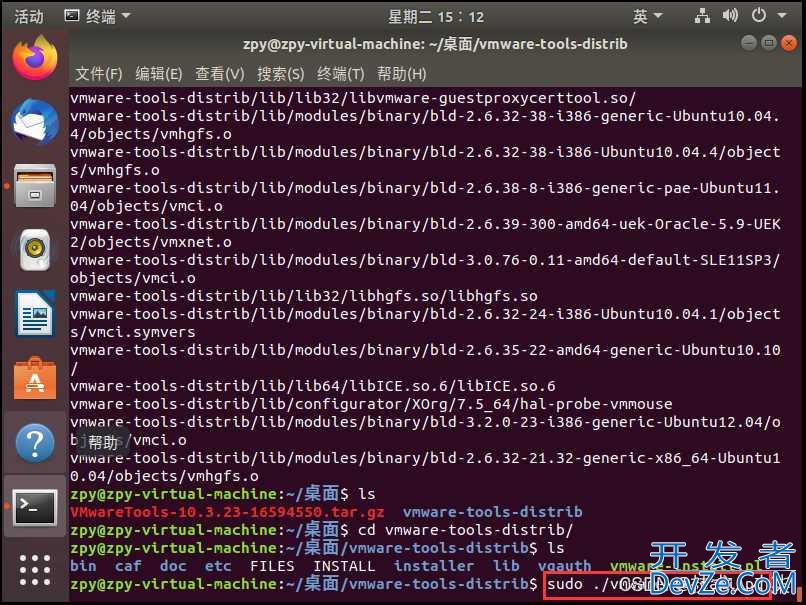Maximize the terminal window

pyautogui.click(x=768, y=43)
